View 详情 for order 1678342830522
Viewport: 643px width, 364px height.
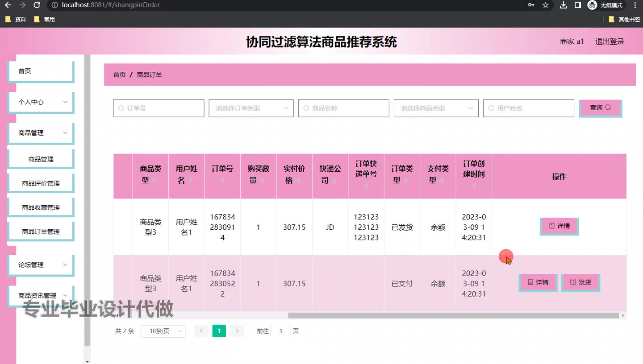coord(538,282)
